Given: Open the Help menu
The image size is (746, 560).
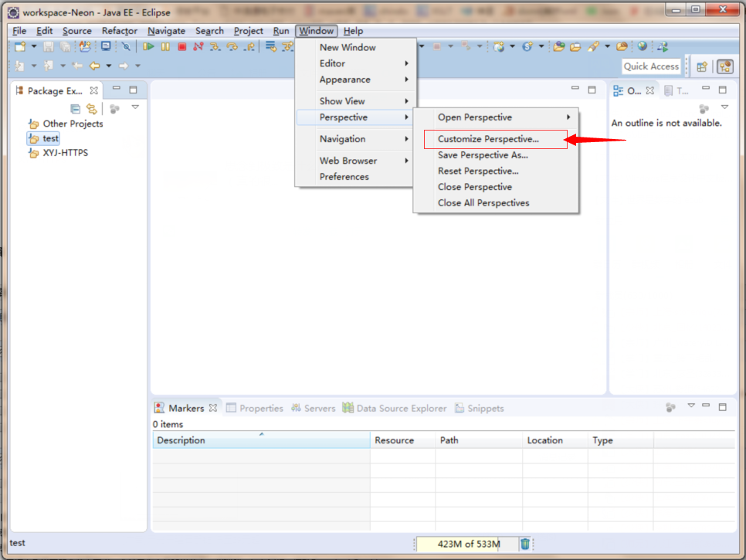Looking at the screenshot, I should pyautogui.click(x=353, y=31).
